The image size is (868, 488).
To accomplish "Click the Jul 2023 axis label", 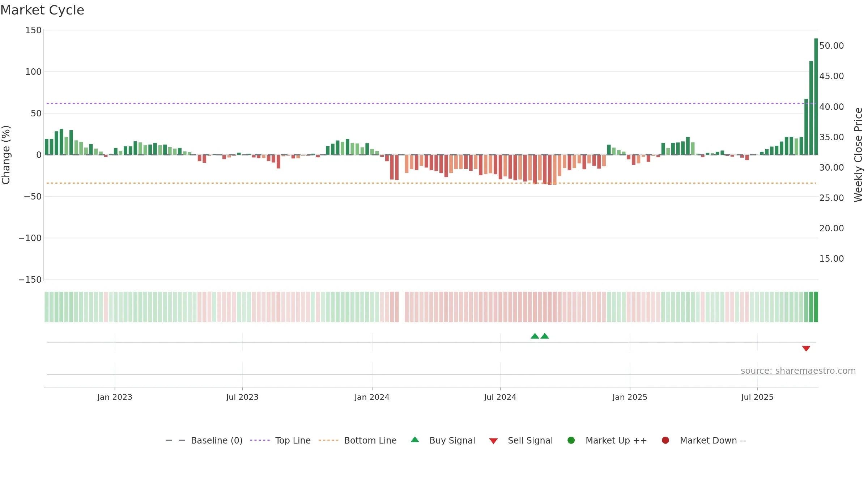I will point(242,397).
